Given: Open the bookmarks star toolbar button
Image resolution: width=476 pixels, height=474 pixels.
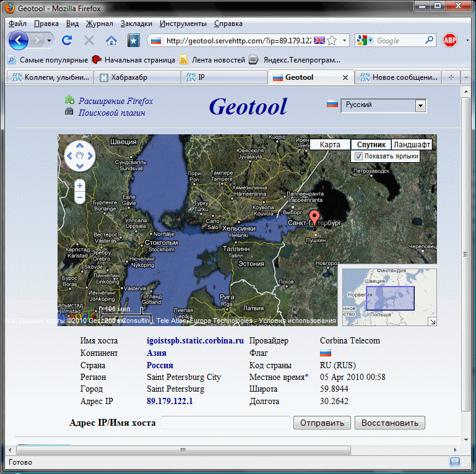Looking at the screenshot, I should tap(133, 40).
